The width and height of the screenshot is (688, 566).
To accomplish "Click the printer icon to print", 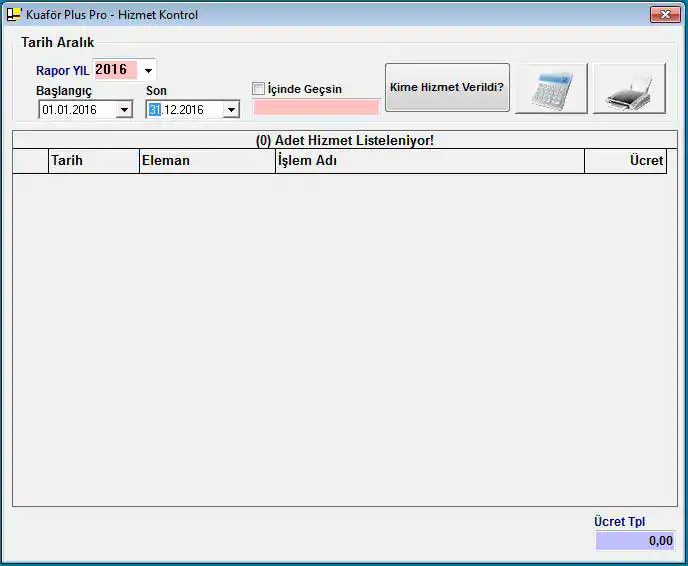I will [x=629, y=89].
